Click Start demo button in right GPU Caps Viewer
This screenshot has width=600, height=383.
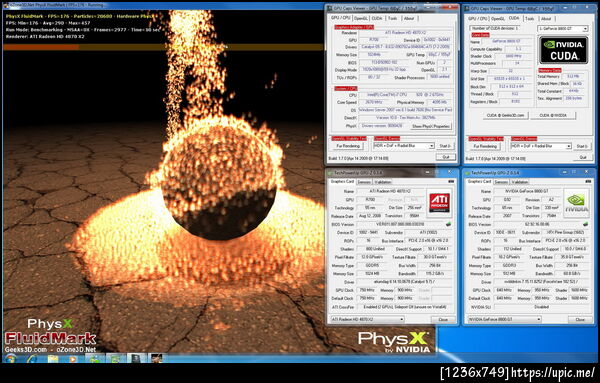[x=582, y=146]
